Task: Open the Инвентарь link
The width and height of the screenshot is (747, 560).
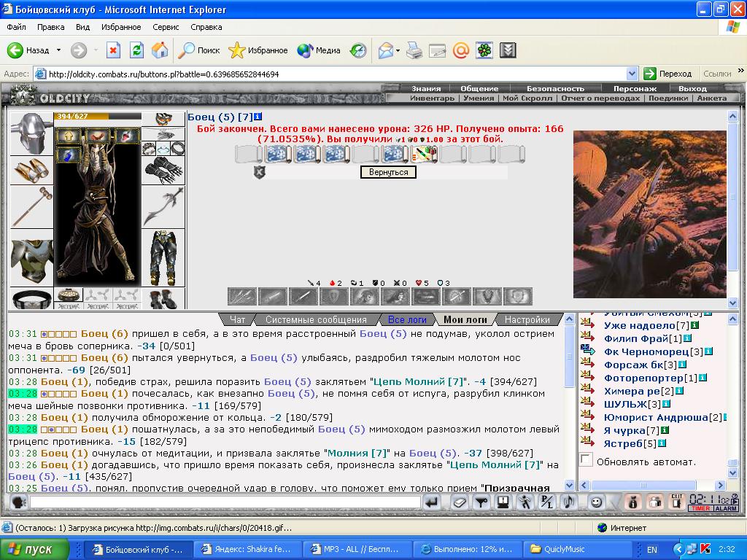Action: (432, 98)
